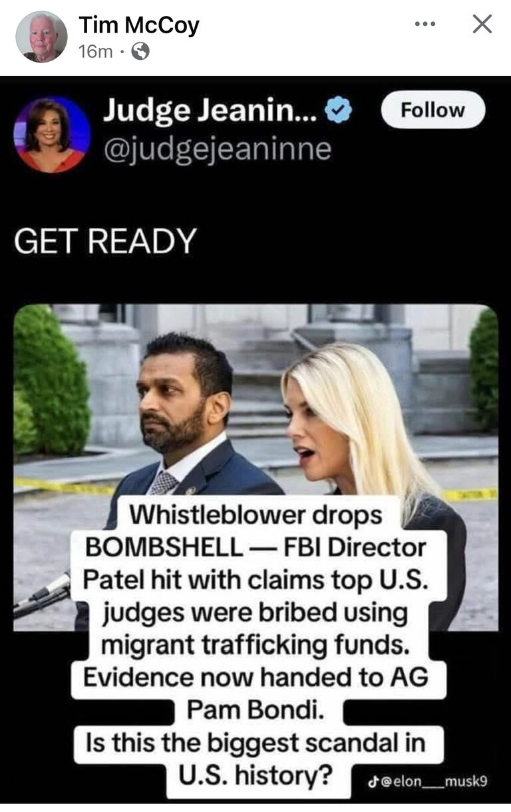Click the GET READY post text
The height and width of the screenshot is (812, 511).
pyautogui.click(x=105, y=241)
